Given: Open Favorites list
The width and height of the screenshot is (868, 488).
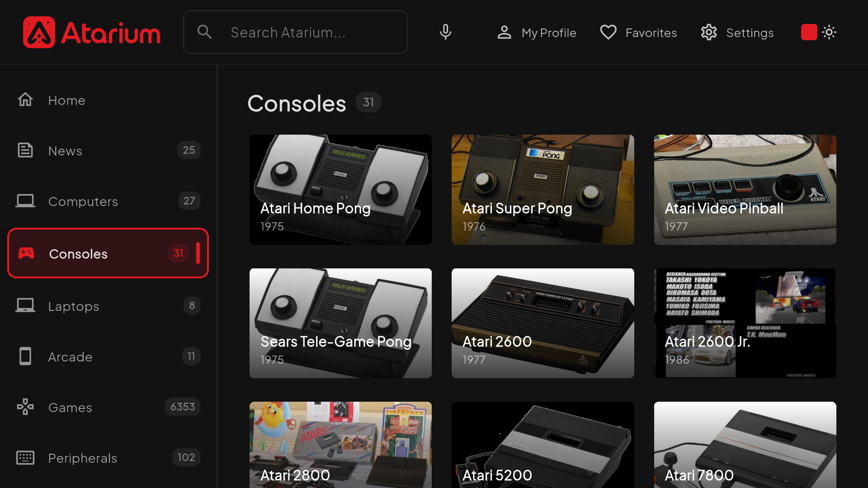Looking at the screenshot, I should pos(638,33).
